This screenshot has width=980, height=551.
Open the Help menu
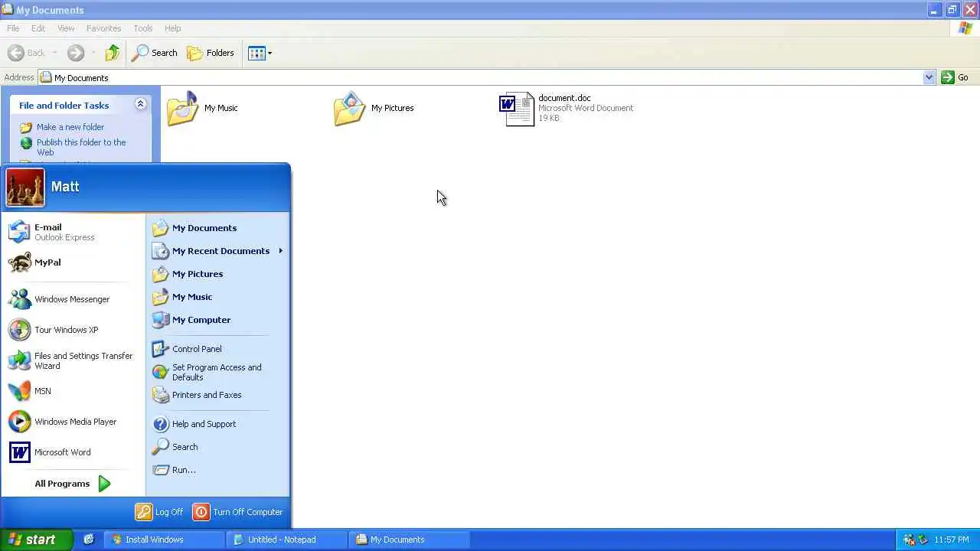coord(173,28)
